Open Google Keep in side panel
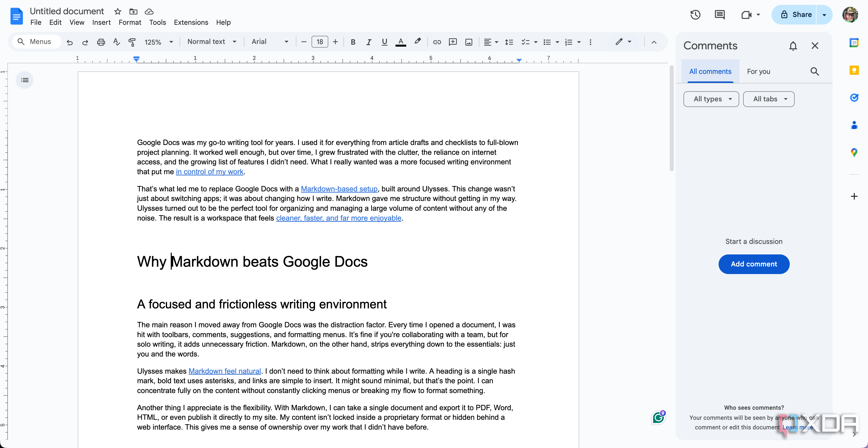Viewport: 868px width, 448px height. pyautogui.click(x=854, y=70)
